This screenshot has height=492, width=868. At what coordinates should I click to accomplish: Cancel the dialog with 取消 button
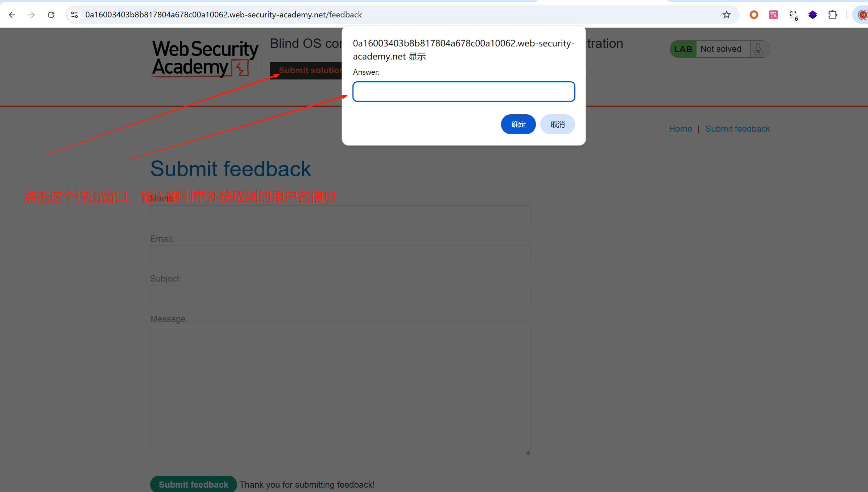pyautogui.click(x=557, y=124)
